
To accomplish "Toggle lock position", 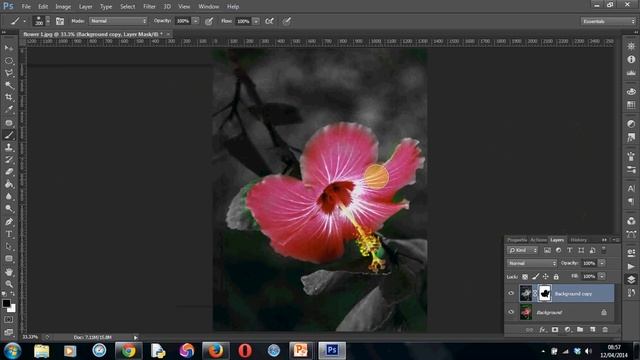I will tap(546, 277).
